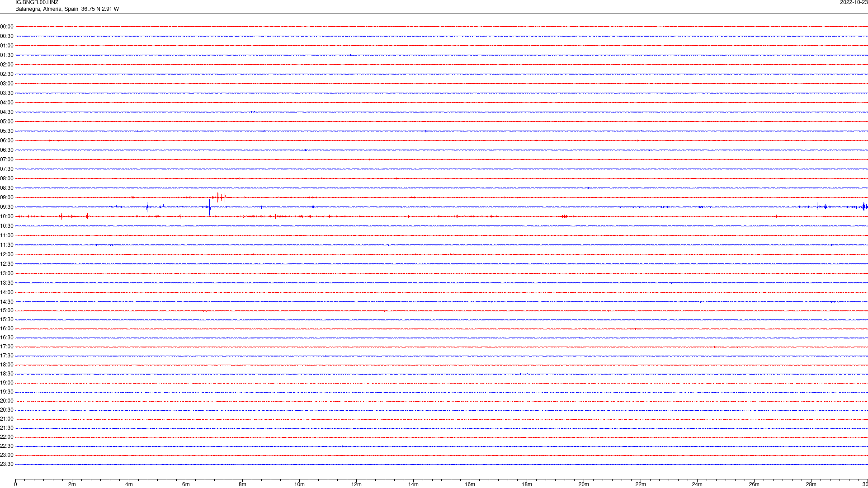868x488 pixels.
Task: Select the 00:00 trace time label
Action: 7,27
